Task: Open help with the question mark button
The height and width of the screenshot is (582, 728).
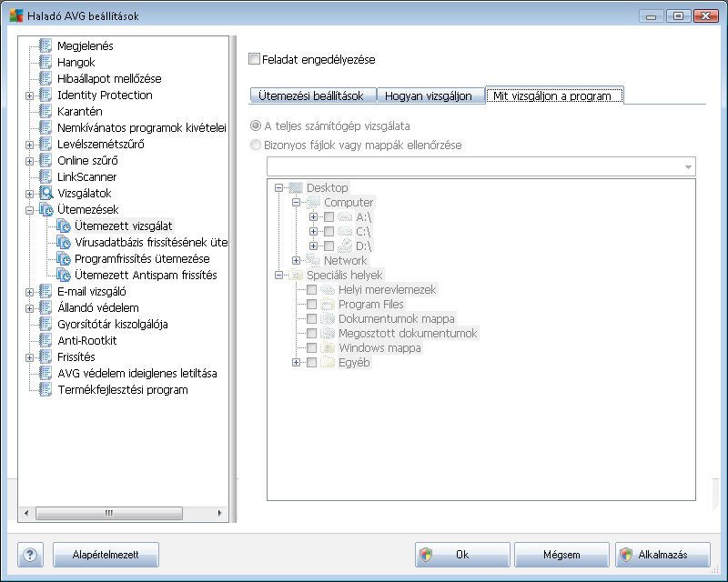Action: (30, 555)
